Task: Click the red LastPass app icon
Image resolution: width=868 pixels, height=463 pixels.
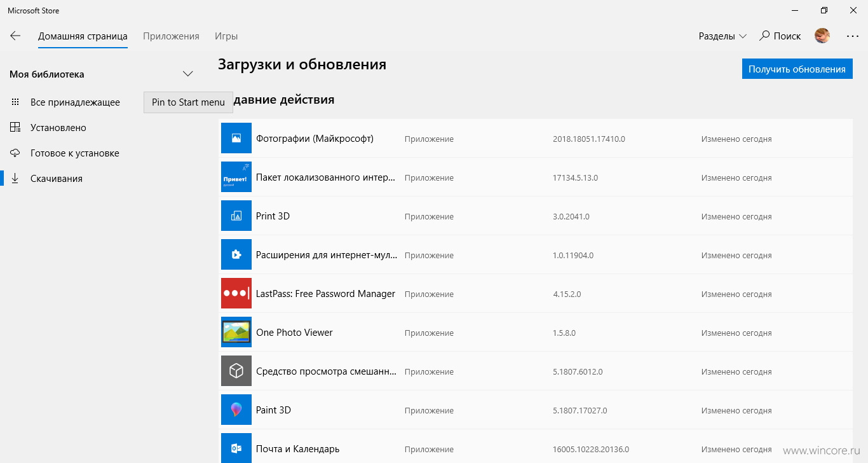Action: pos(236,293)
